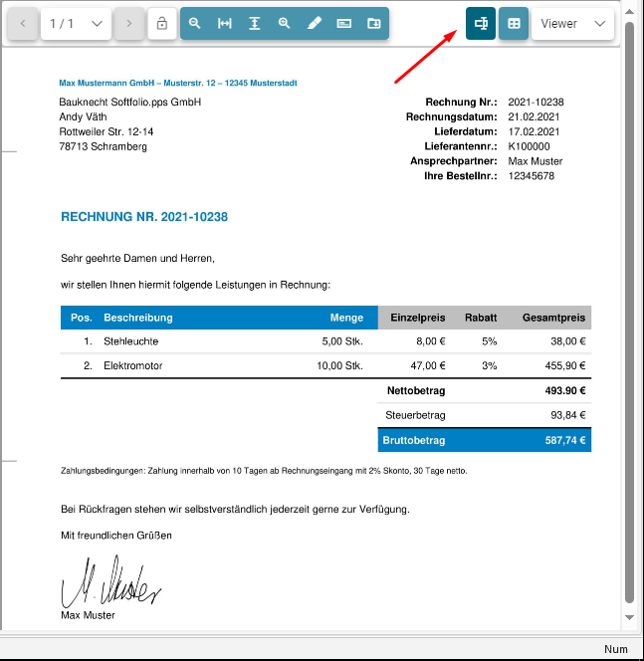Fit document to page height

(255, 23)
